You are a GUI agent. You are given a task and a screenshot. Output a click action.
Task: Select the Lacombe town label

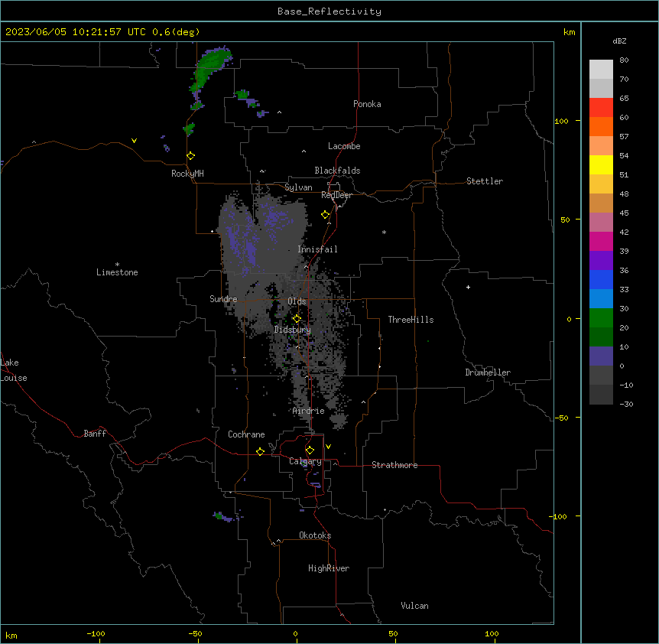click(x=344, y=146)
